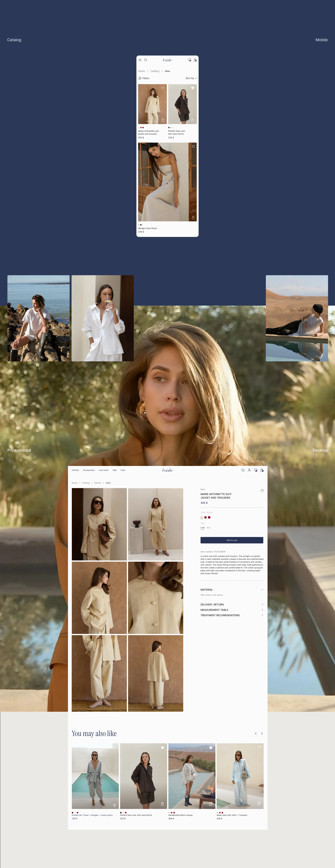Show next items in You may also like

coord(262,734)
